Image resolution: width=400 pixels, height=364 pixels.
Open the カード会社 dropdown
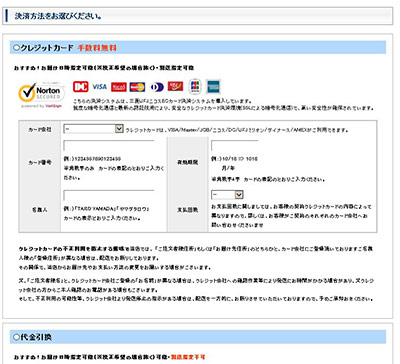click(94, 129)
